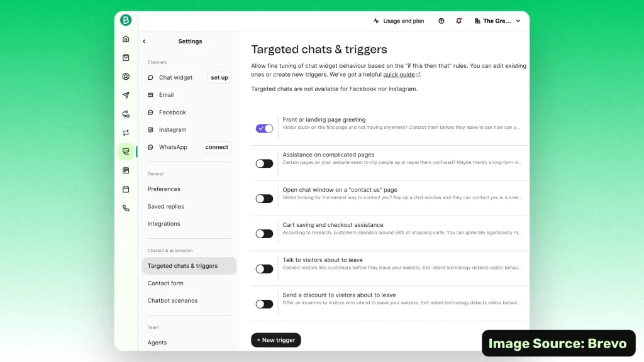Screen dimensions: 644x362
Task: Open the contact us page trigger title
Action: [340, 190]
